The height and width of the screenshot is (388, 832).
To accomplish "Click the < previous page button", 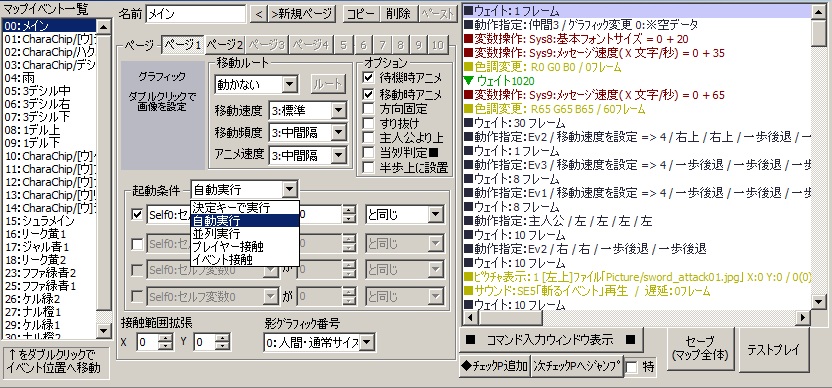I will tap(258, 14).
